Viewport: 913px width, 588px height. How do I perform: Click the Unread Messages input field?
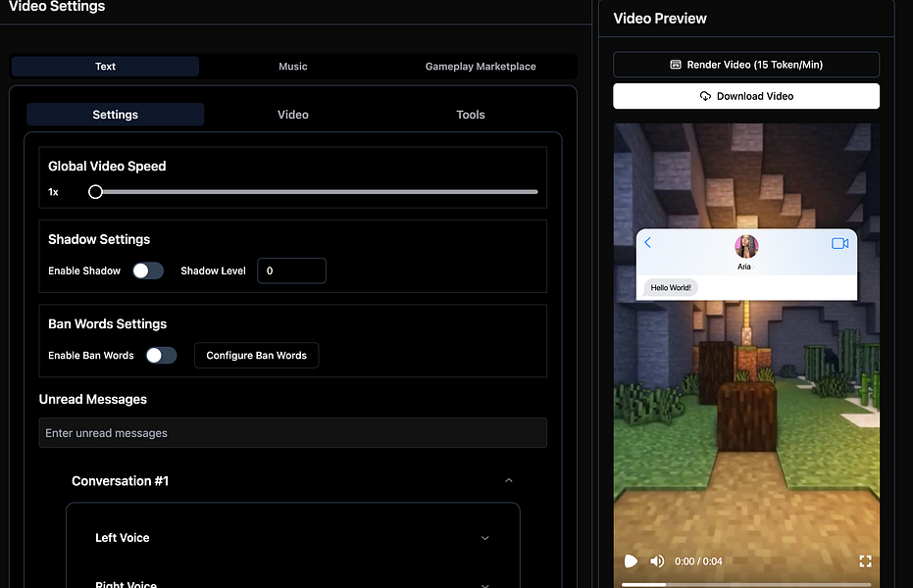pos(293,433)
